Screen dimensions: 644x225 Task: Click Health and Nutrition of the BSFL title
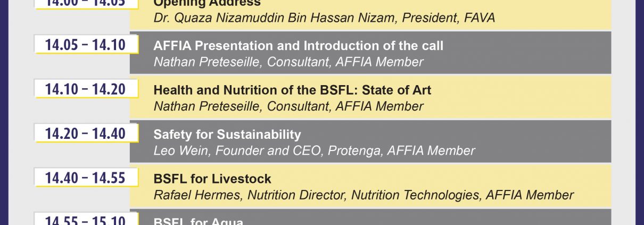tap(292, 90)
